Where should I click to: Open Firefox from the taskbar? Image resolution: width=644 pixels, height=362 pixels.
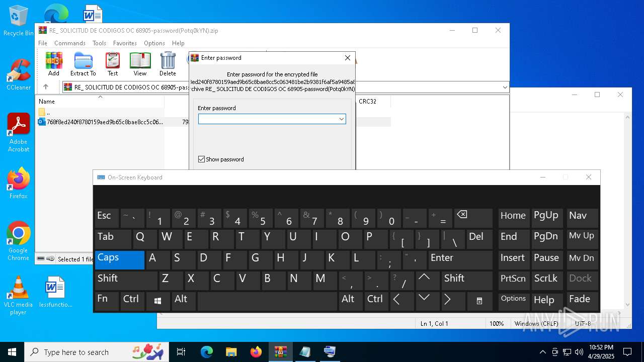[256, 352]
